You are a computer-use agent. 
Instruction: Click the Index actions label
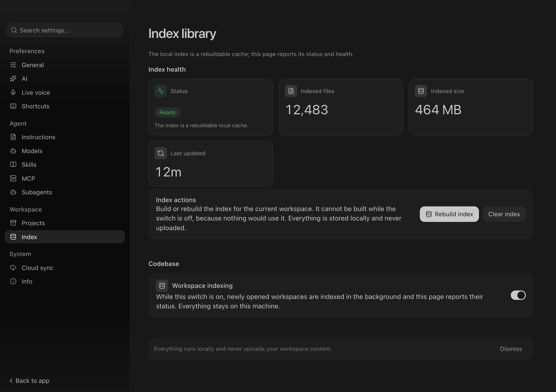coord(176,200)
